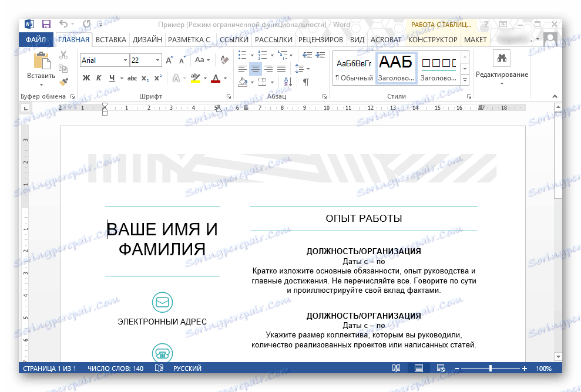The height and width of the screenshot is (392, 581).
Task: Click the РУССКИЙ language indicator
Action: pos(187,369)
